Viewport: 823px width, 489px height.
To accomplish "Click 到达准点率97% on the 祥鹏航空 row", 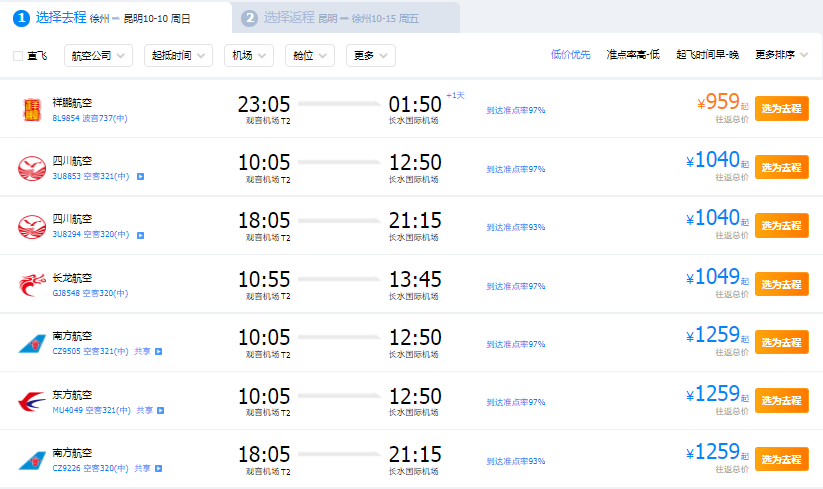I will point(516,111).
